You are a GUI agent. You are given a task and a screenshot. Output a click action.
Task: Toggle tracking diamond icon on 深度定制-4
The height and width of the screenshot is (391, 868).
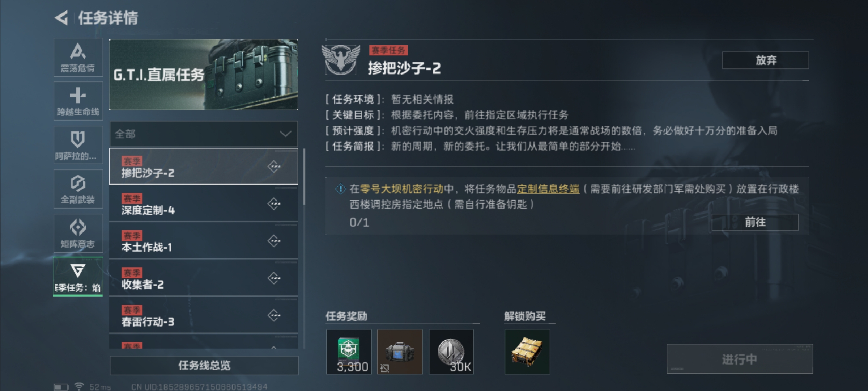coord(274,204)
